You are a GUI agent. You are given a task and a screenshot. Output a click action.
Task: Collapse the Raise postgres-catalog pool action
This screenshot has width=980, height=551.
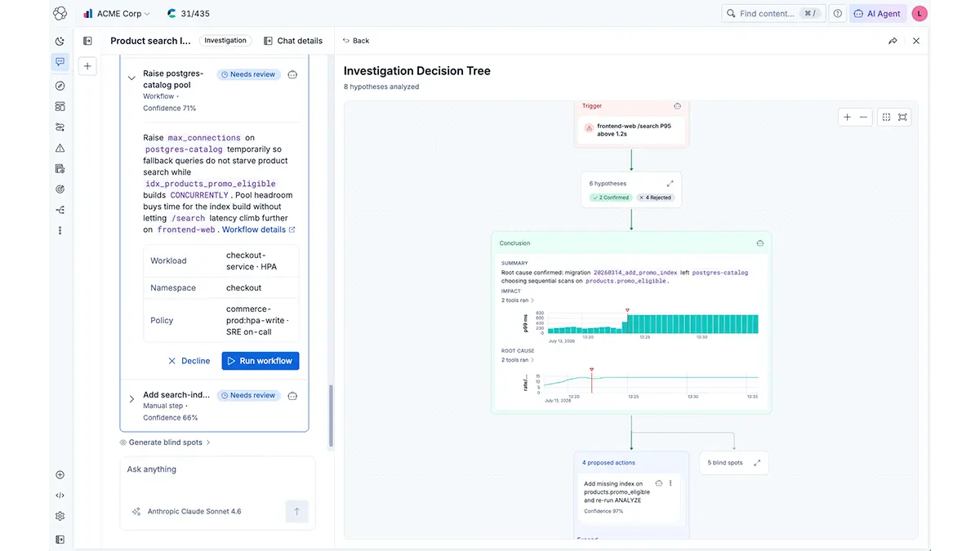click(x=131, y=78)
